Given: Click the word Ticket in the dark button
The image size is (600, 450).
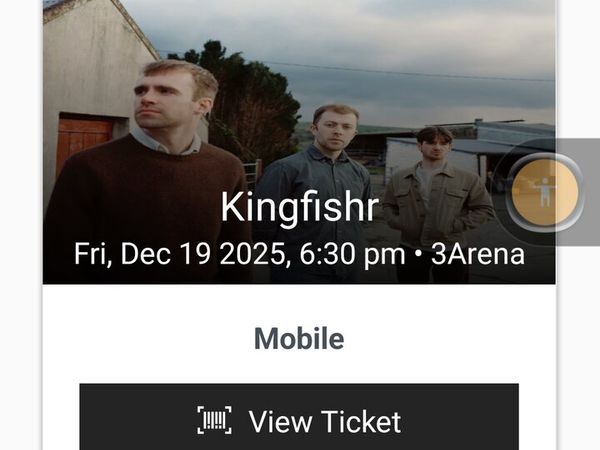Looking at the screenshot, I should (x=361, y=421).
